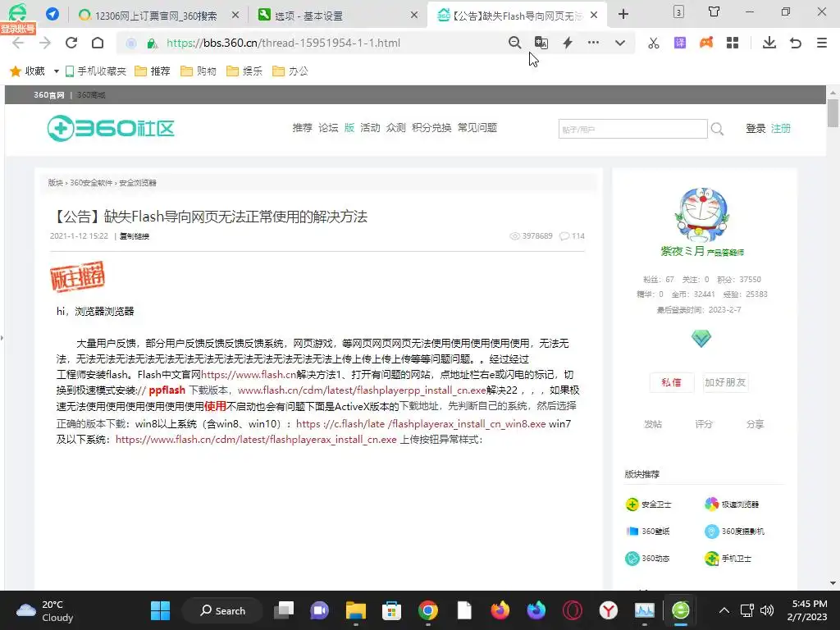Open Google Chrome from the taskbar
The image size is (840, 630).
pyautogui.click(x=428, y=610)
